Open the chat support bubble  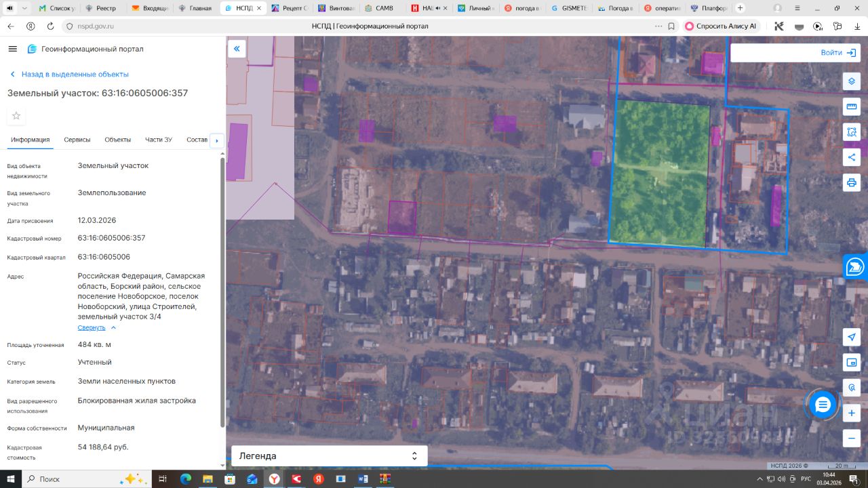[x=823, y=405]
